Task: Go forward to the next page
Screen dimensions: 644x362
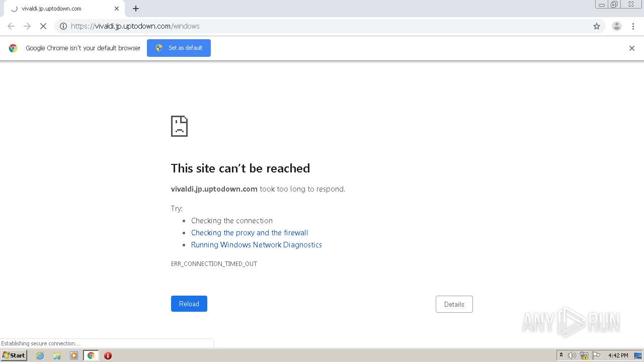Action: 27,26
